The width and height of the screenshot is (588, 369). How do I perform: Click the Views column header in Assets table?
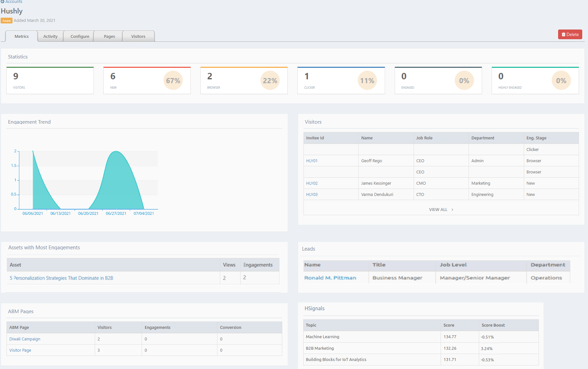point(229,265)
